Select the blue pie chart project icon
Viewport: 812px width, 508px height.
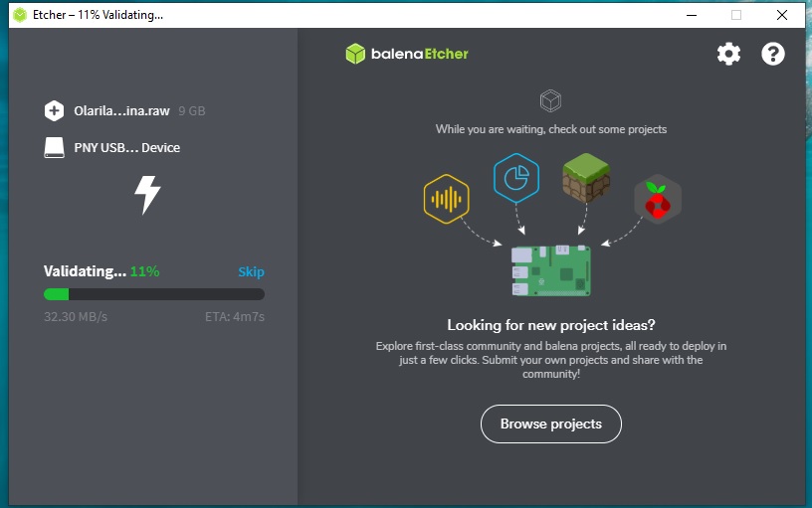516,178
